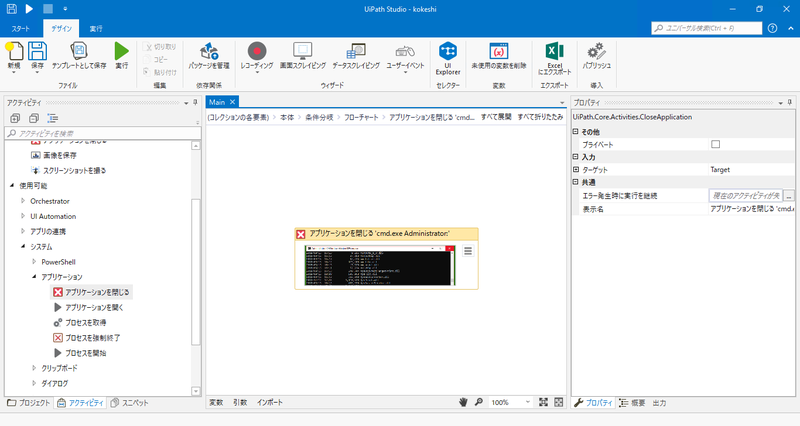
Task: Click the Publish (パブリッシュ) icon
Action: (x=596, y=52)
